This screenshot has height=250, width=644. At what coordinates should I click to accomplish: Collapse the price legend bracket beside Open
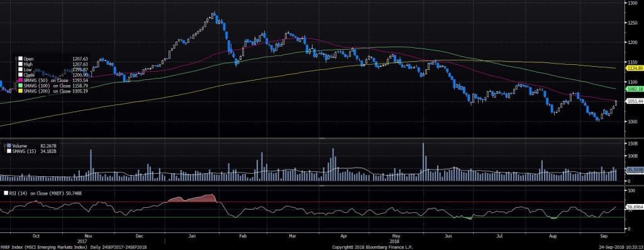(x=16, y=59)
